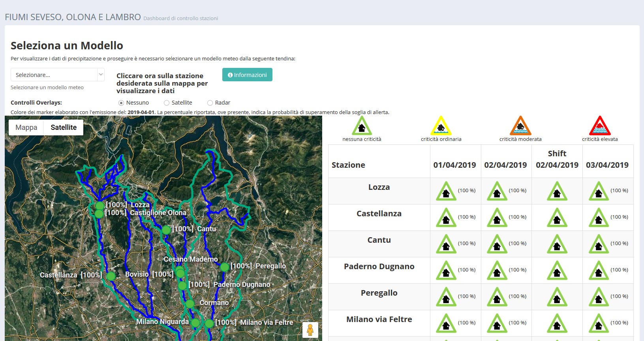Click the Lozza station marker on map
Viewport: 644px width, 341px height.
[100, 206]
